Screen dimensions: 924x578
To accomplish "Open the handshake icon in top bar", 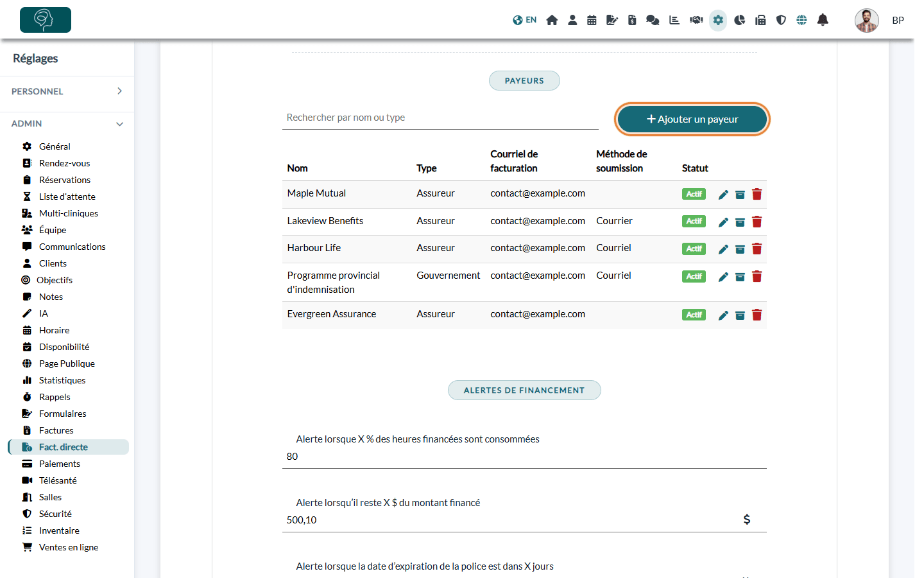I will point(696,20).
